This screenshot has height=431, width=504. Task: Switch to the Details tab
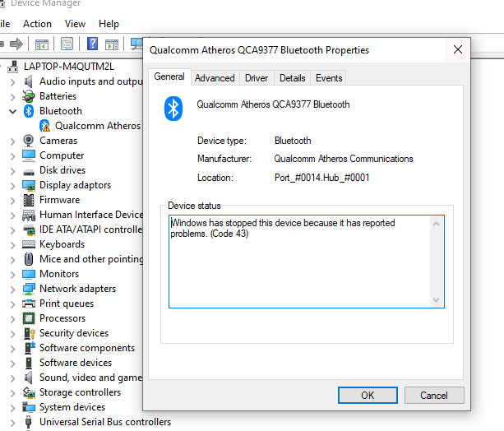292,78
